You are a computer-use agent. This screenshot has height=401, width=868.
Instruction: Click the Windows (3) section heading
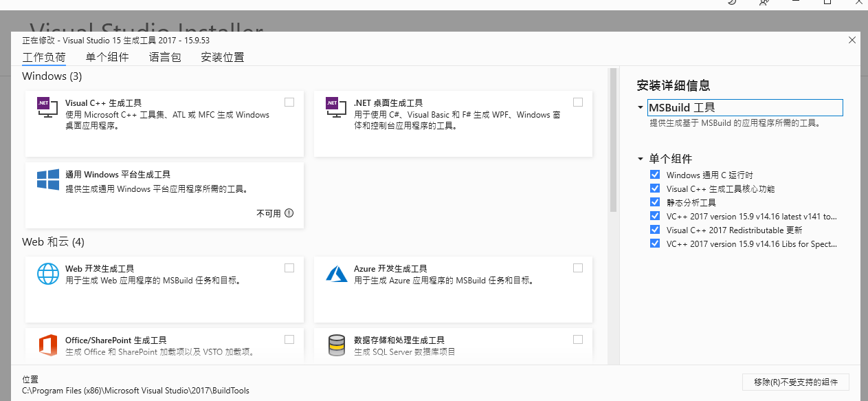click(x=52, y=76)
